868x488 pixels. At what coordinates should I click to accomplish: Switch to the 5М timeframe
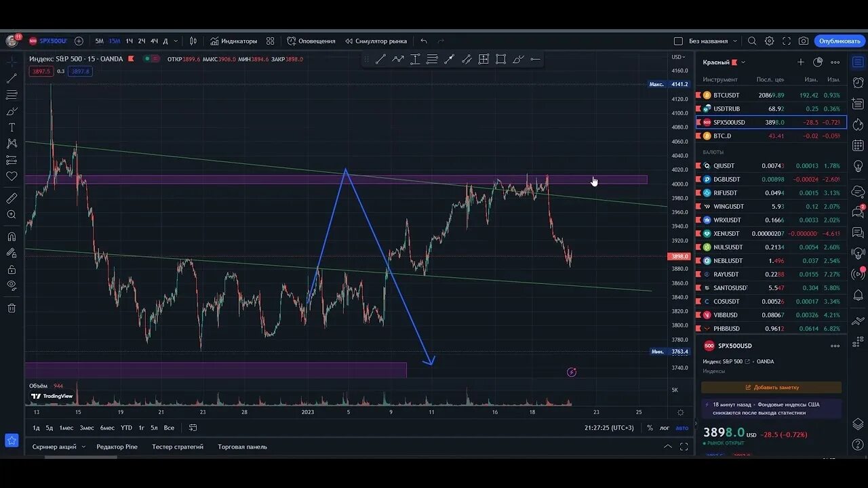pyautogui.click(x=99, y=41)
